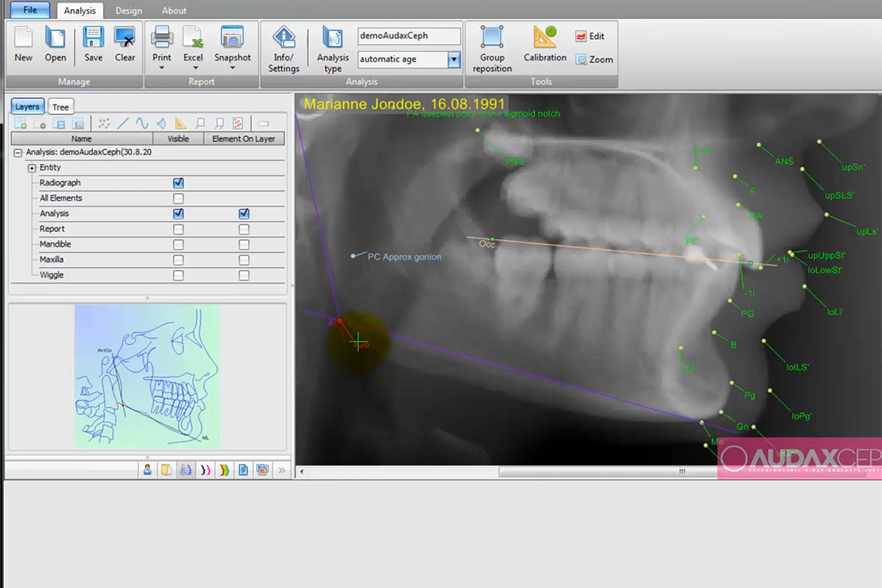Viewport: 882px width, 588px height.
Task: Show more bottom toolbar items via chevron
Action: point(282,470)
